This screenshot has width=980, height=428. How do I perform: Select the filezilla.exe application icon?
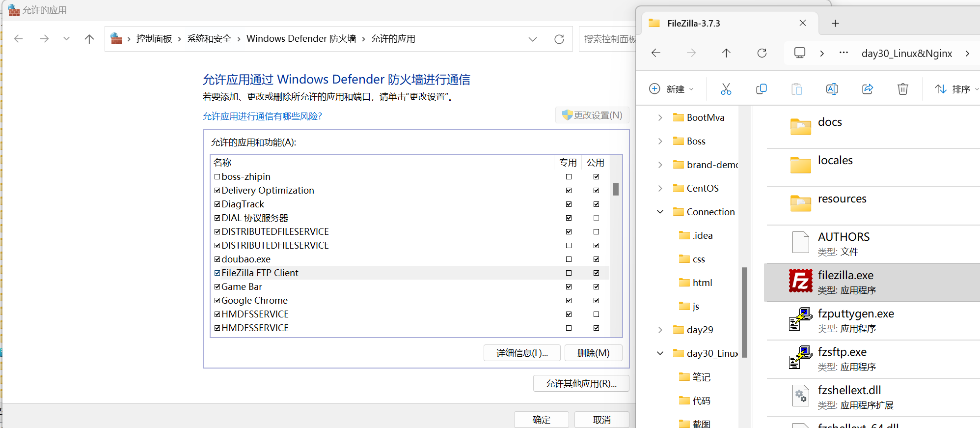coord(800,281)
